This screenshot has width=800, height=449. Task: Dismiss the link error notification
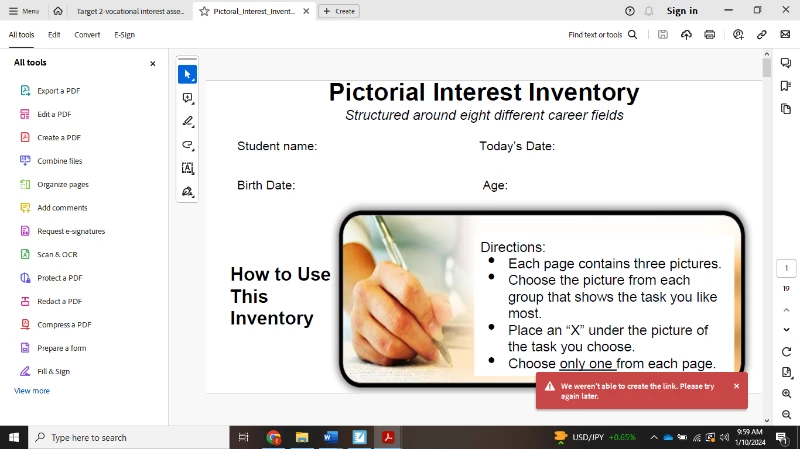(736, 386)
